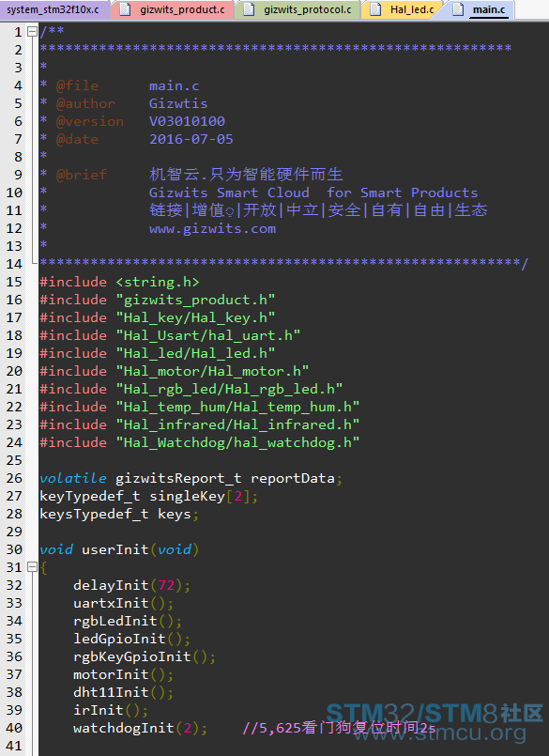549x756 pixels.
Task: Click file icon on gizwits_product.c tab
Action: (x=125, y=9)
